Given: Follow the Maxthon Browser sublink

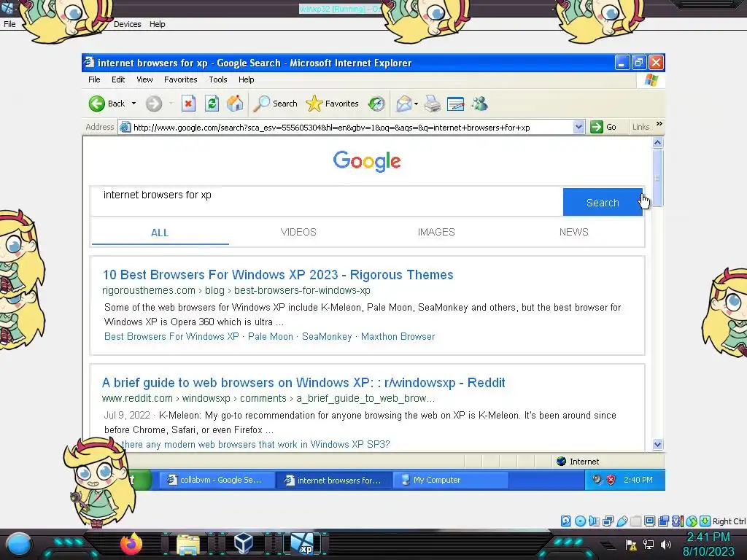Looking at the screenshot, I should click(398, 336).
